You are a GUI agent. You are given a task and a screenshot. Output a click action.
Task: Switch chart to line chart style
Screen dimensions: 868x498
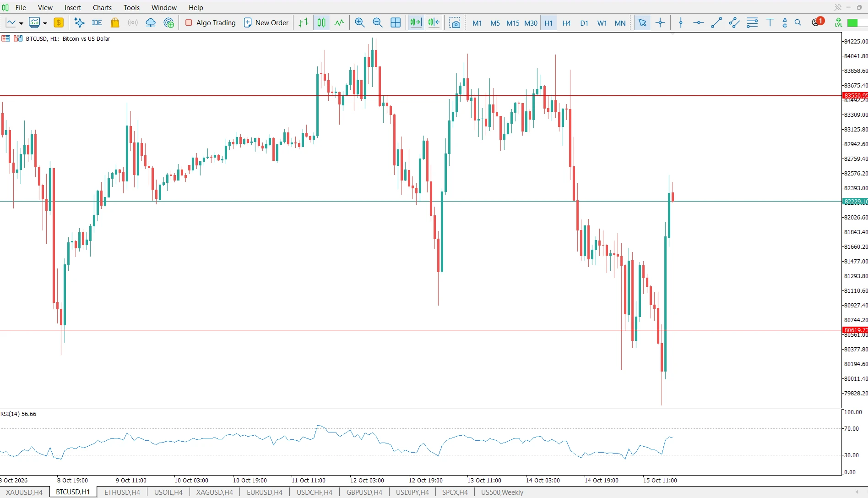[339, 22]
